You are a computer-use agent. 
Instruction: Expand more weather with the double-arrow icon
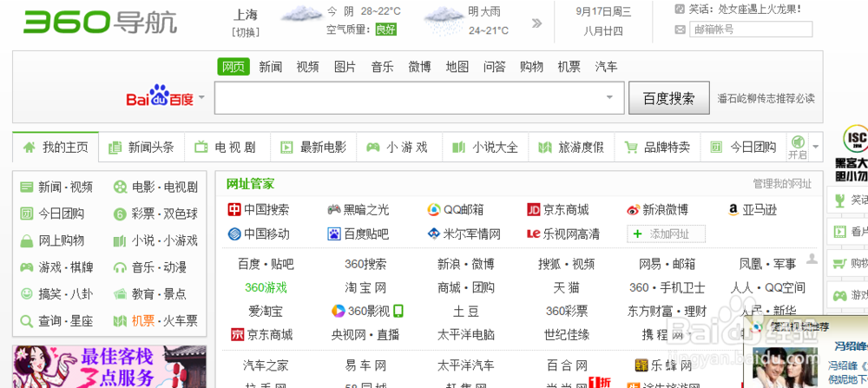tap(536, 23)
